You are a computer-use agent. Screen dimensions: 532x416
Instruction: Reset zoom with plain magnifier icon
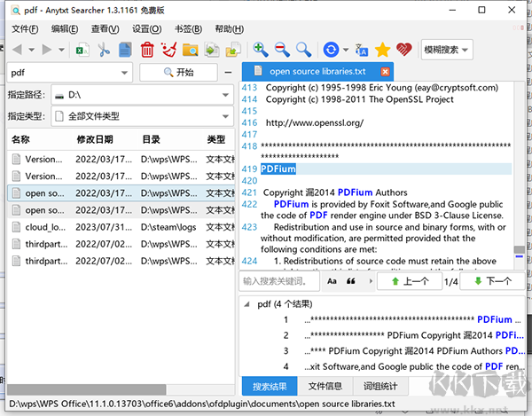click(x=303, y=50)
